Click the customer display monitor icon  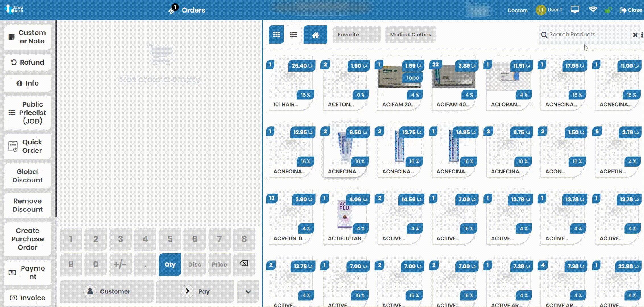[x=575, y=10]
